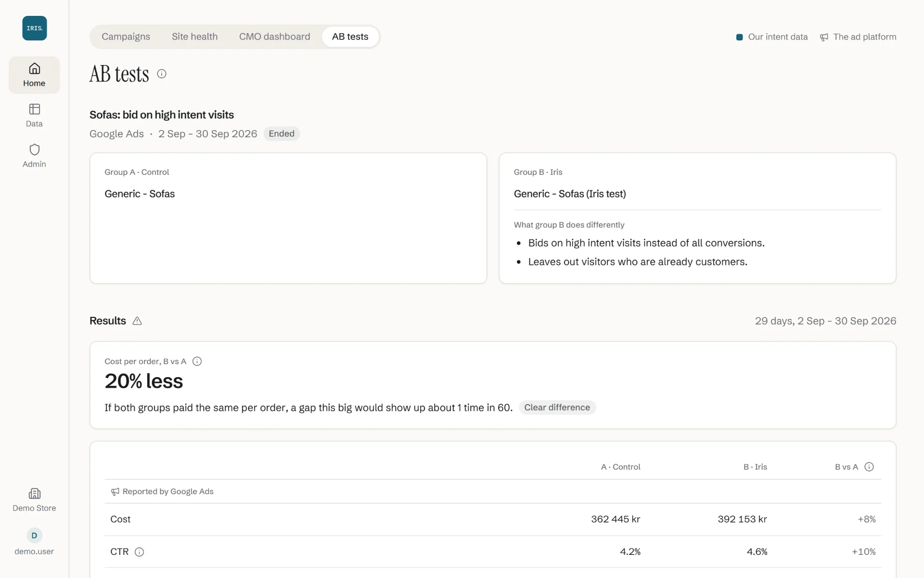Click info icon beside Cost per order
Viewport: 924px width, 578px height.
(197, 361)
